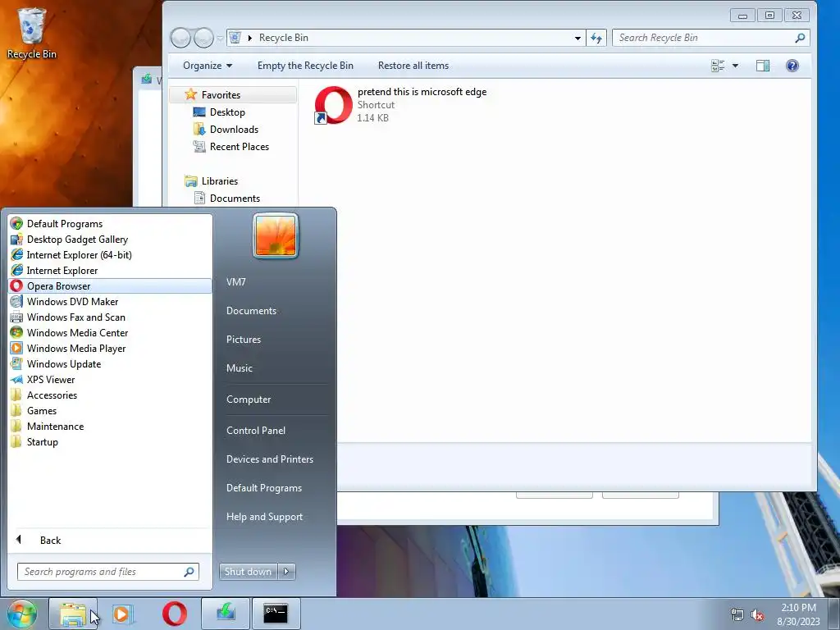Open Windows Update
840x630 pixels.
pyautogui.click(x=110, y=363)
